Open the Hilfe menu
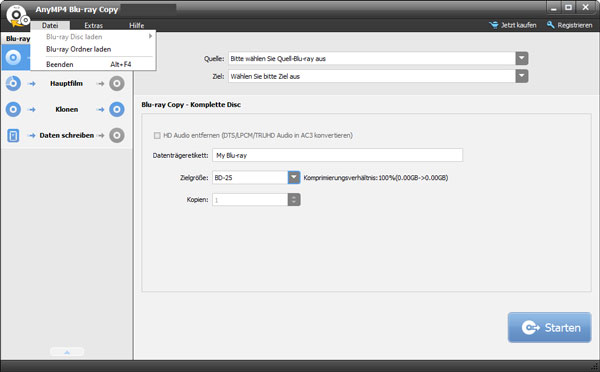 [x=137, y=26]
